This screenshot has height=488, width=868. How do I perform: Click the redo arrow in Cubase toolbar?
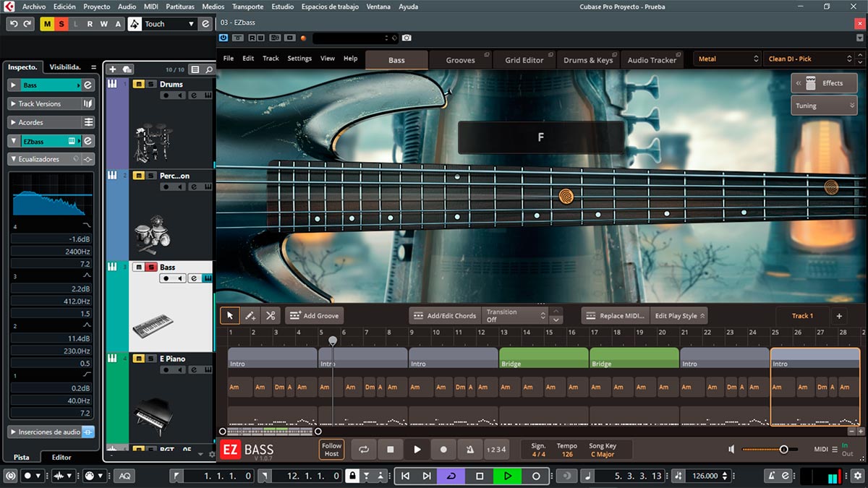(27, 24)
